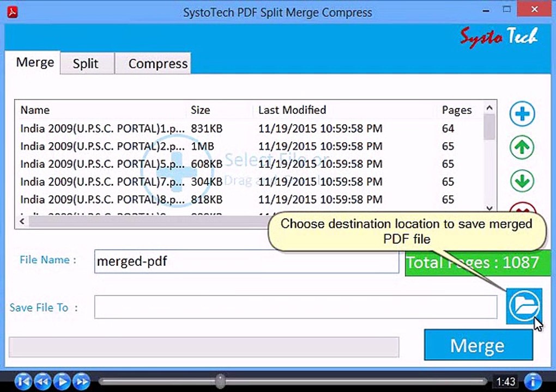Play the video
This screenshot has width=556, height=392.
click(x=62, y=382)
